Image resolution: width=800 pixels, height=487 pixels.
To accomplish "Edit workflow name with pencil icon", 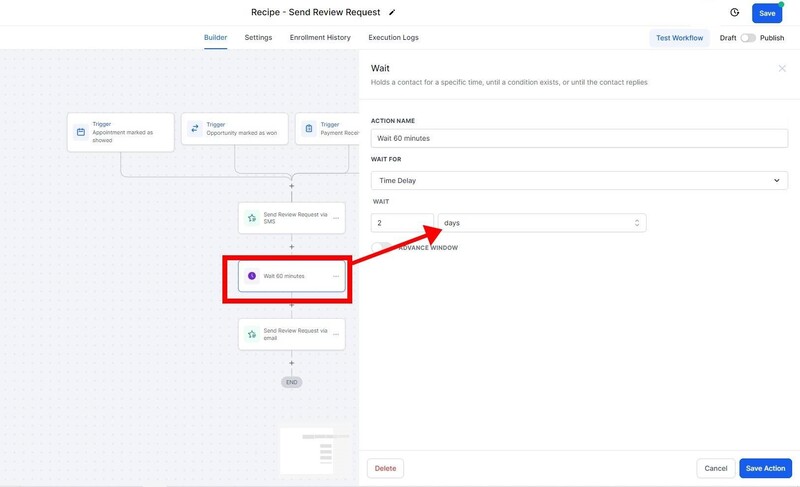I will (x=392, y=13).
